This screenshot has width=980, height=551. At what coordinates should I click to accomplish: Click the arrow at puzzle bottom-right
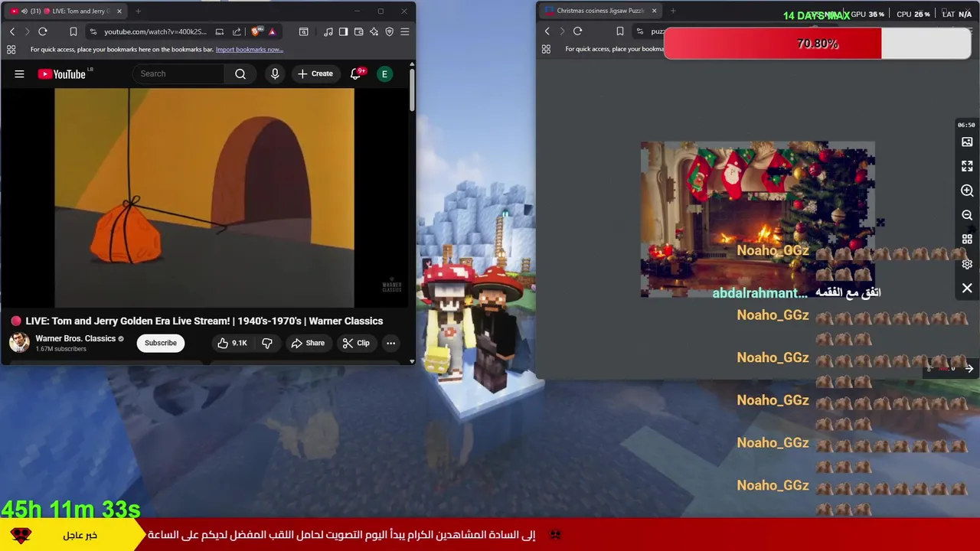(x=969, y=369)
